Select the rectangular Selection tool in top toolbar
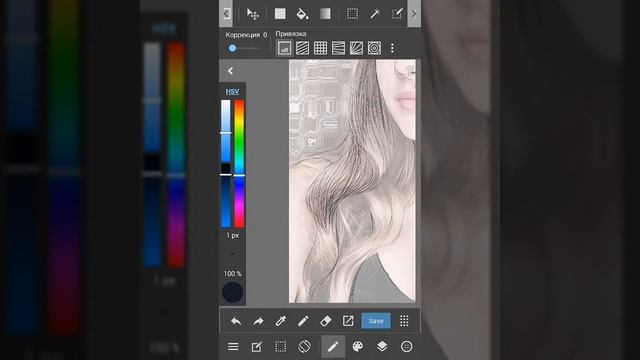 (x=352, y=14)
